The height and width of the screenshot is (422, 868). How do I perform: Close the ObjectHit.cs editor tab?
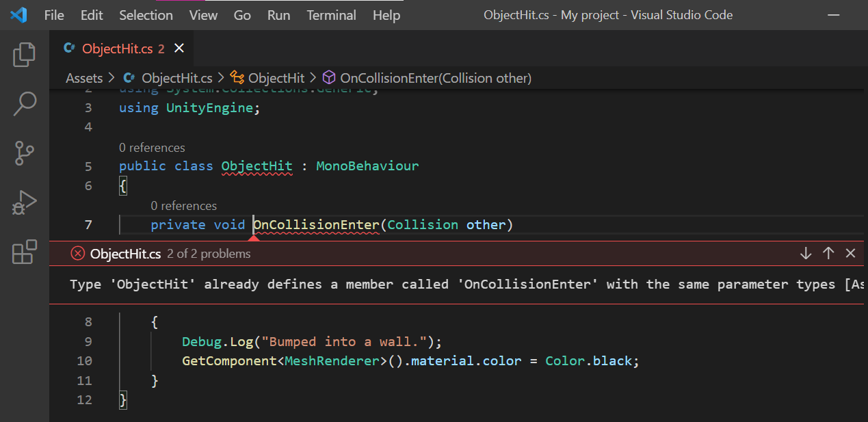tap(179, 48)
